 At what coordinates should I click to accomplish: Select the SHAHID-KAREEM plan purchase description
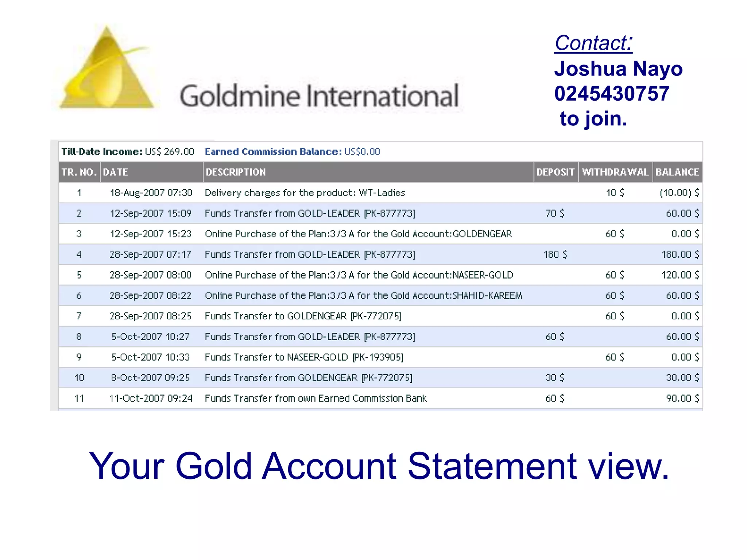point(363,295)
